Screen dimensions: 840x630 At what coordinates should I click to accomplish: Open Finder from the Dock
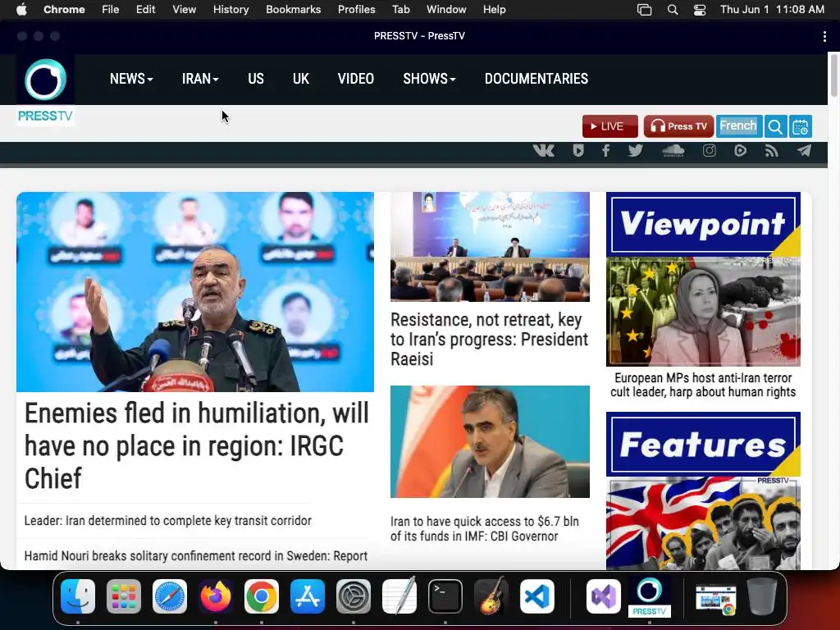point(78,596)
